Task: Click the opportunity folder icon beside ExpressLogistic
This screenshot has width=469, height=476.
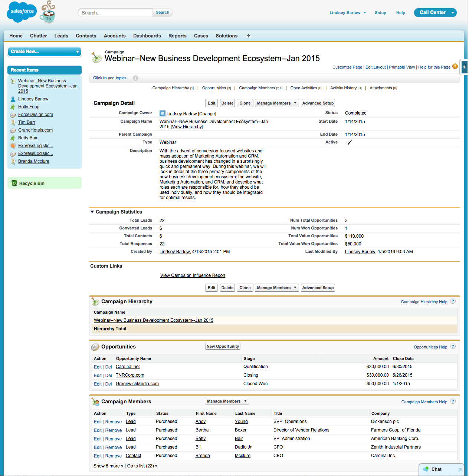Action: point(13,145)
